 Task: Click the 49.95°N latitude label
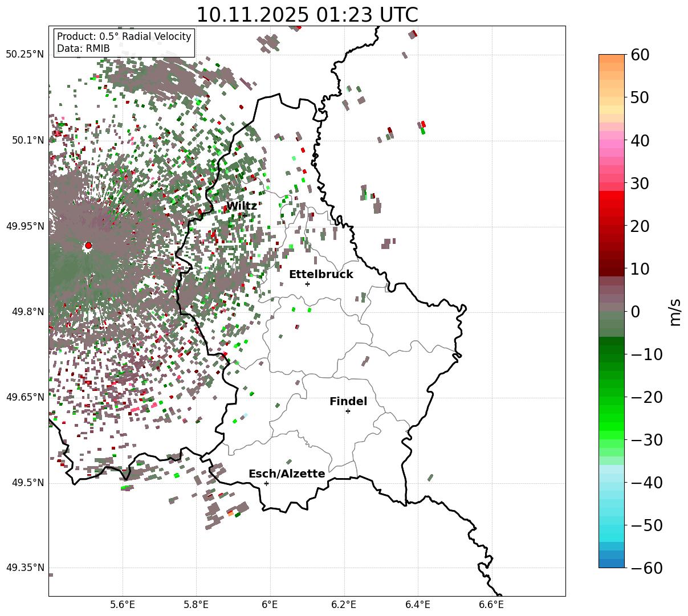[25, 226]
